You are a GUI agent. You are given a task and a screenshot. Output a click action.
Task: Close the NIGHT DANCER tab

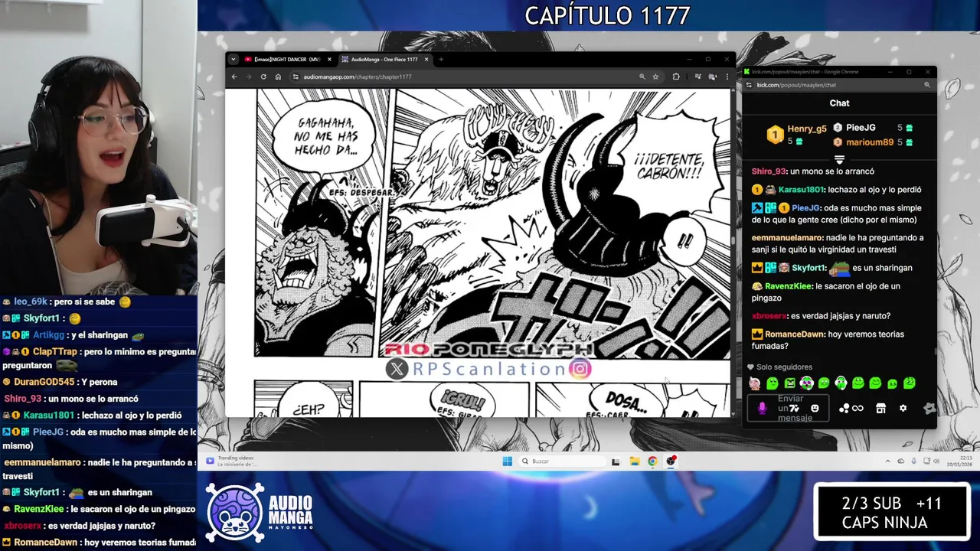[x=329, y=60]
